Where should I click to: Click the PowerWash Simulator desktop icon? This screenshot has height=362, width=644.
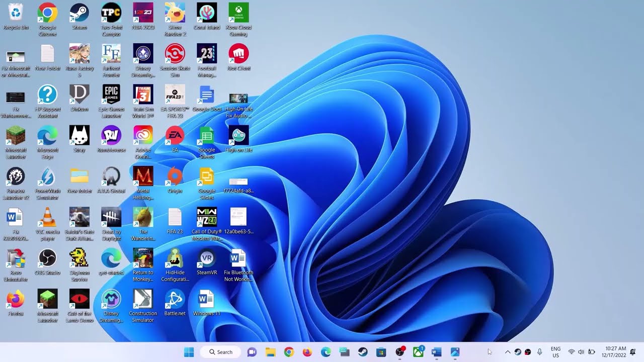(x=47, y=184)
